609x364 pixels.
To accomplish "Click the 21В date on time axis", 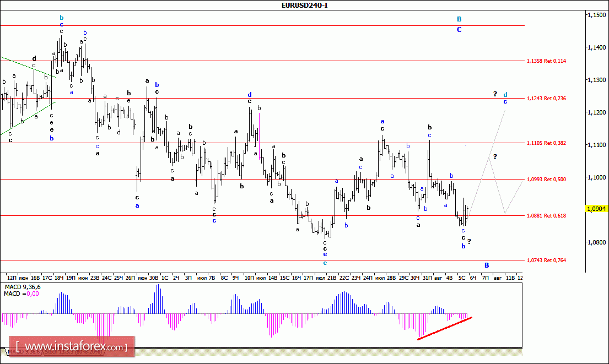I will pos(332,278).
